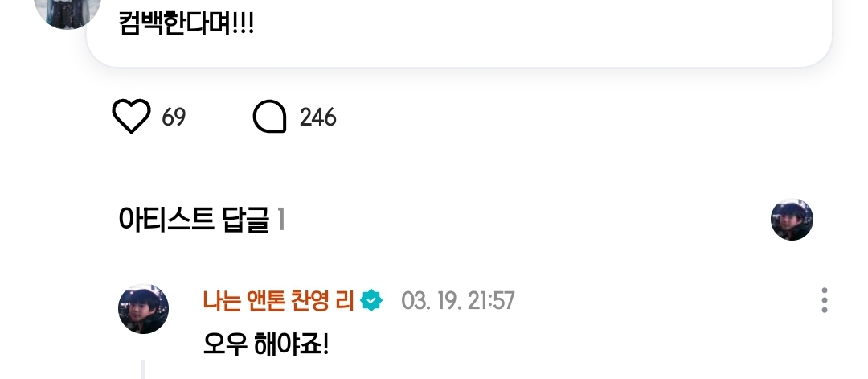The width and height of the screenshot is (868, 379).
Task: Tap the post text 컴백한다며!!!
Action: pyautogui.click(x=186, y=24)
